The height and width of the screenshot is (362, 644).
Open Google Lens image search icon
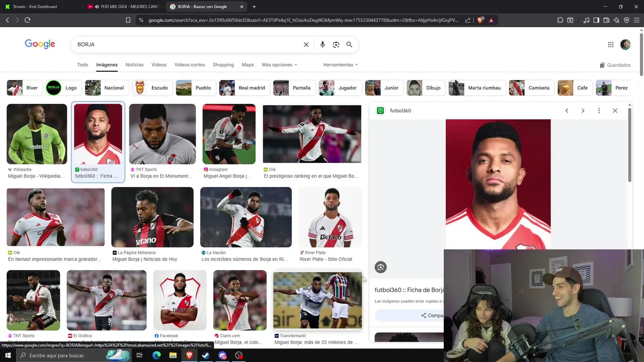coord(336,44)
